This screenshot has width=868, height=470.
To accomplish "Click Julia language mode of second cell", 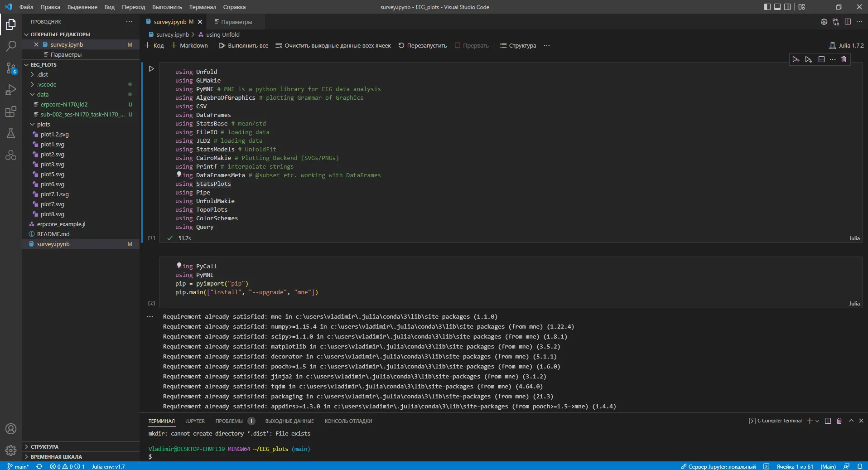I will [x=854, y=304].
